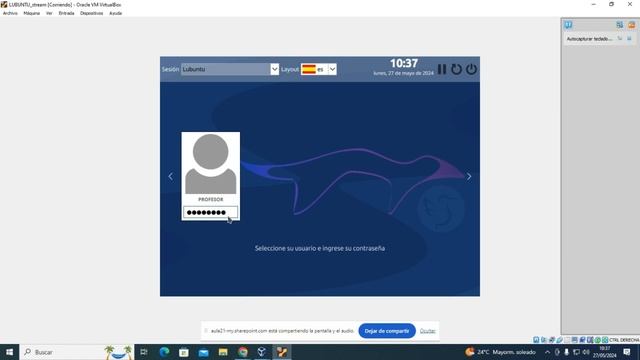Screen dimensions: 640x360
Task: Show hidden system tray icons chevron
Action: (x=547, y=352)
